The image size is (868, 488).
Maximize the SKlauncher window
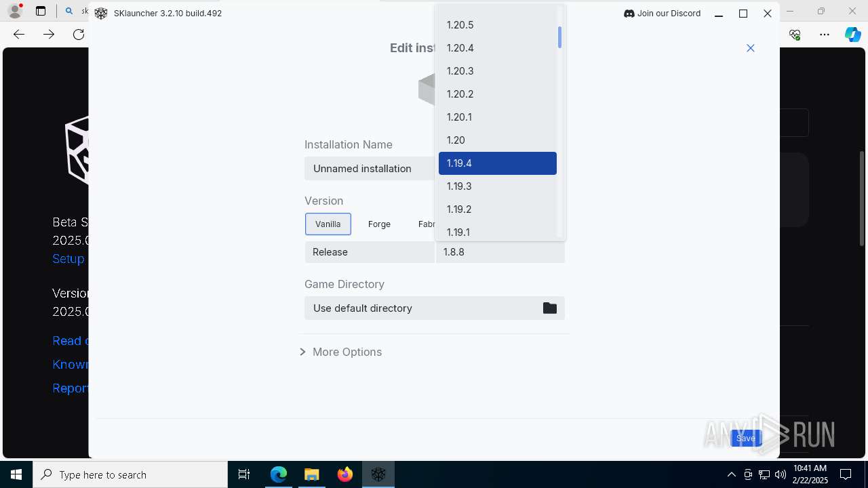coord(743,14)
